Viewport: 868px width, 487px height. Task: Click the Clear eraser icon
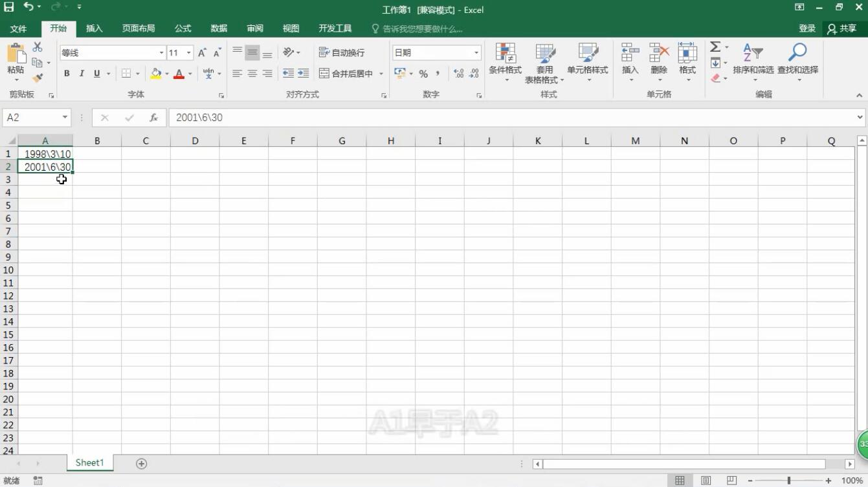tap(715, 78)
